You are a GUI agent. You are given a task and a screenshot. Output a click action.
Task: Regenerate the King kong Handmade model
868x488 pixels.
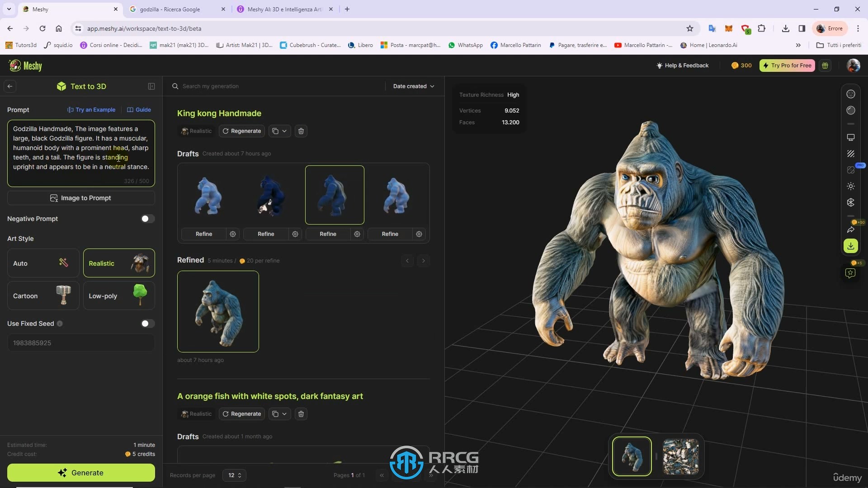pyautogui.click(x=242, y=131)
